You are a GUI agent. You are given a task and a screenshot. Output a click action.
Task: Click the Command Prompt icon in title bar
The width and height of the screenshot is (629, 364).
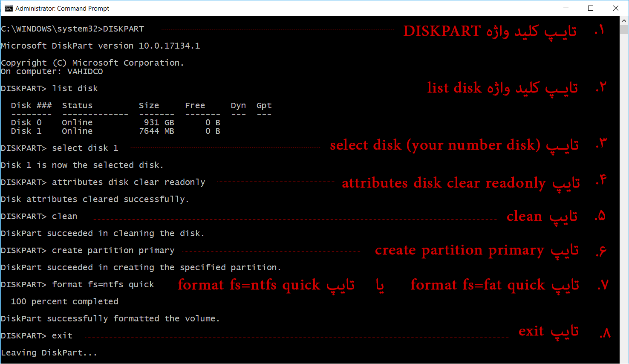click(9, 8)
